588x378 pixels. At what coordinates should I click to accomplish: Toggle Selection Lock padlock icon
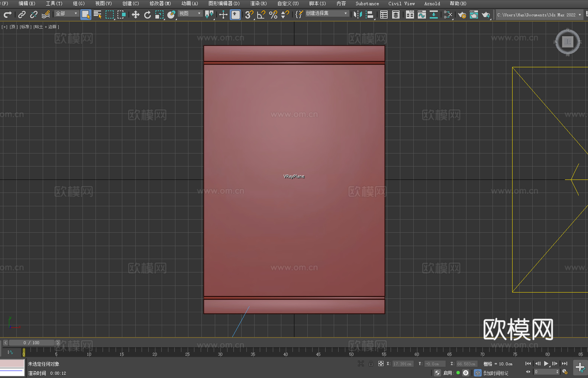click(x=371, y=364)
